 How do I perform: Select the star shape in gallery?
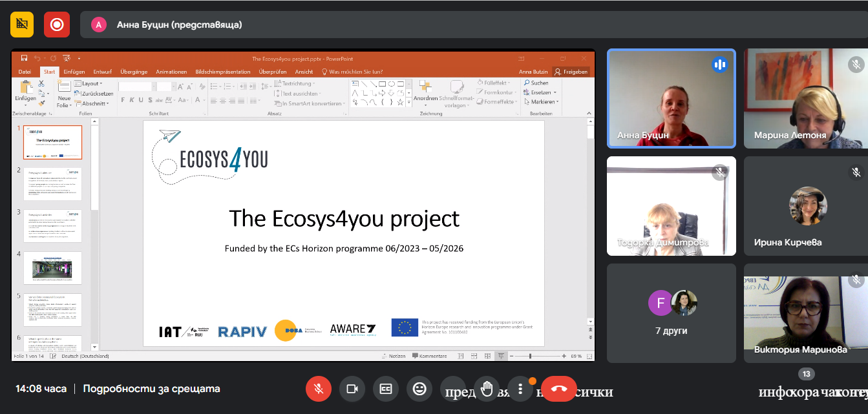click(x=400, y=102)
